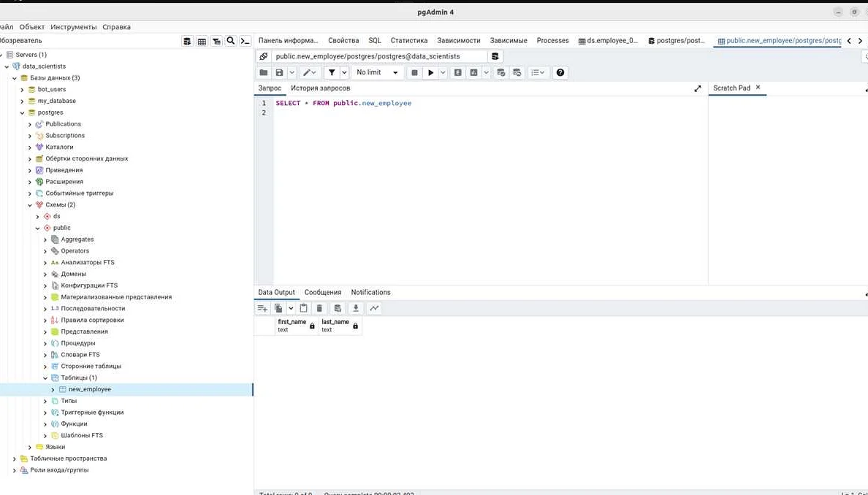Delete selected rows in Data Output
868x495 pixels.
click(x=319, y=308)
